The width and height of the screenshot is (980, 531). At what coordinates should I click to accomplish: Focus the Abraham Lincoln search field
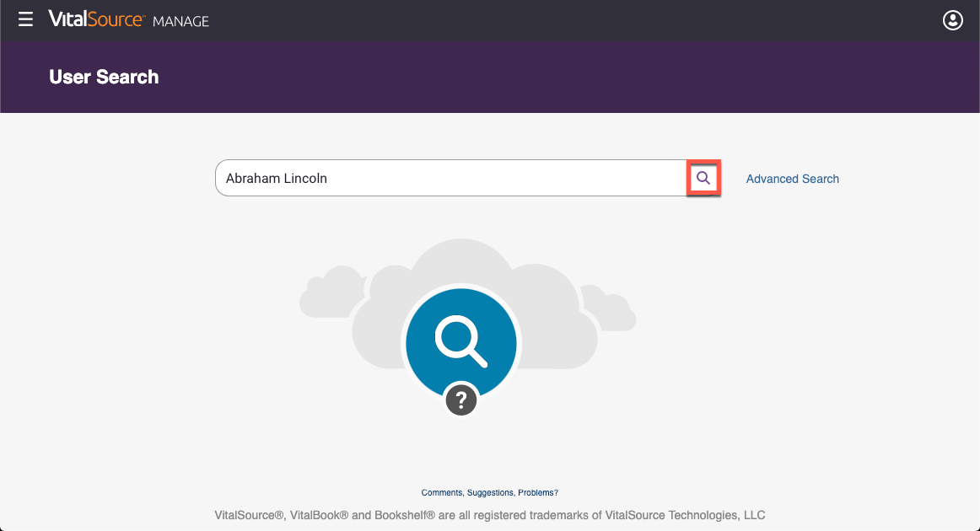[x=451, y=178]
